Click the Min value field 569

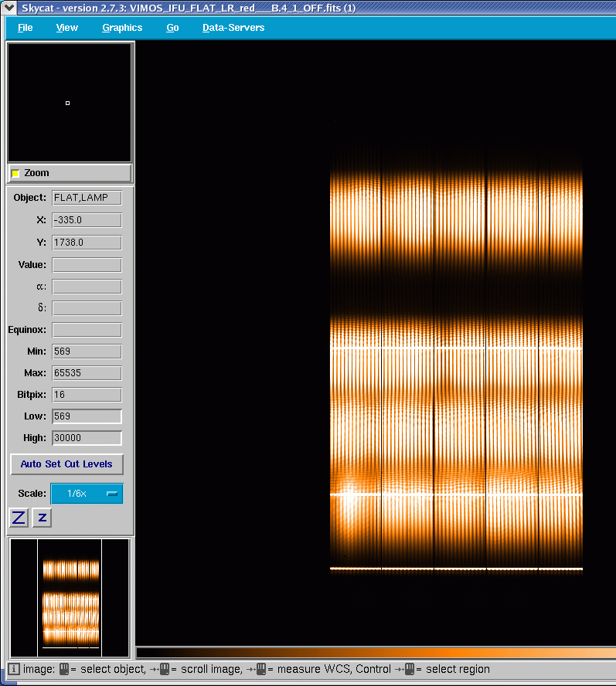87,351
